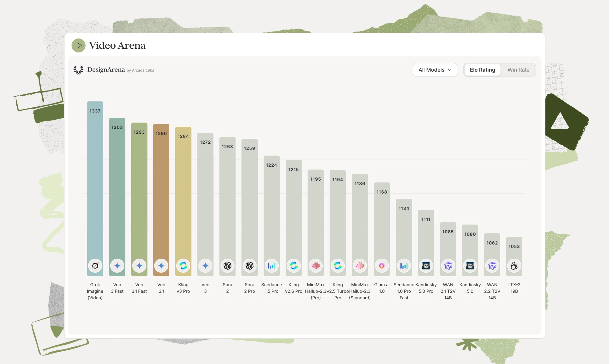
Task: Click the DesignArena laurel logo
Action: tap(78, 70)
